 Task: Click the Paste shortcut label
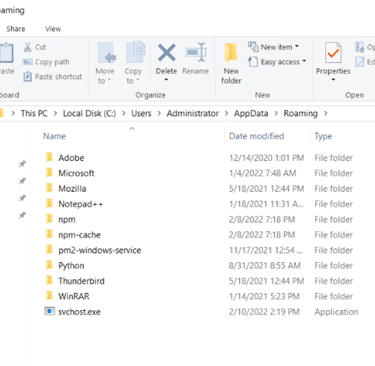58,77
